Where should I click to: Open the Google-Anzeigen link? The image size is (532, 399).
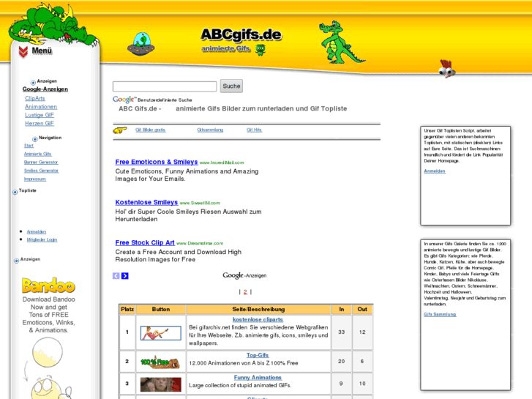pyautogui.click(x=45, y=89)
